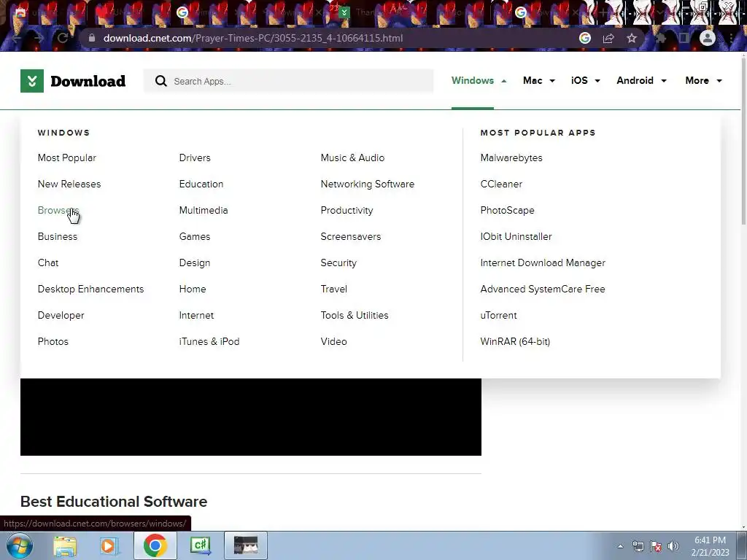
Task: Open the Security category
Action: [x=338, y=262]
